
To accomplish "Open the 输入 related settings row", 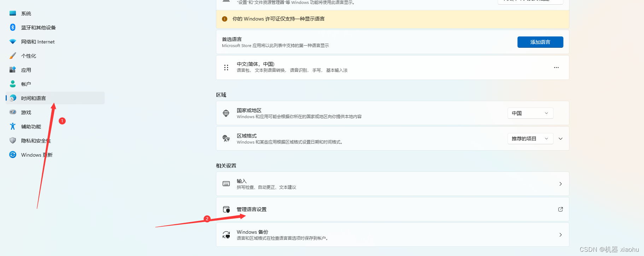I will pyautogui.click(x=392, y=184).
